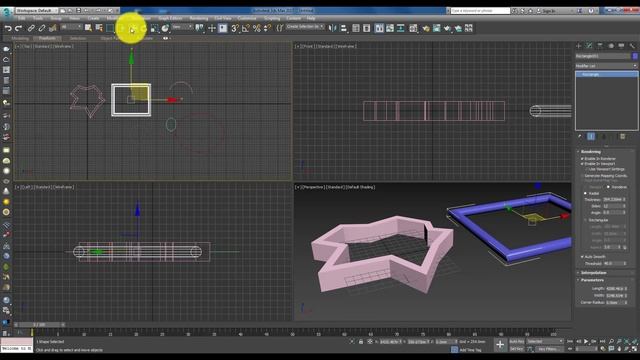
Task: Toggle the Ribbon display icon
Action: pyautogui.click(x=379, y=28)
